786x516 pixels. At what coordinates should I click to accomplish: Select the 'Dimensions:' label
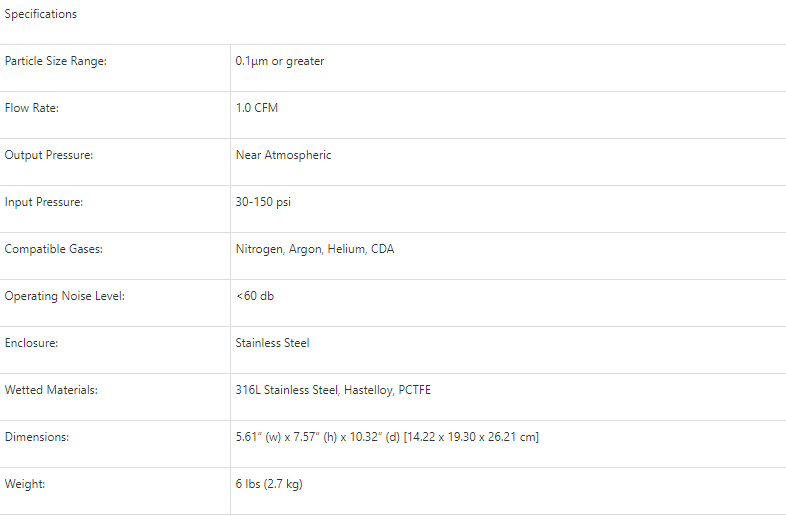(x=37, y=437)
